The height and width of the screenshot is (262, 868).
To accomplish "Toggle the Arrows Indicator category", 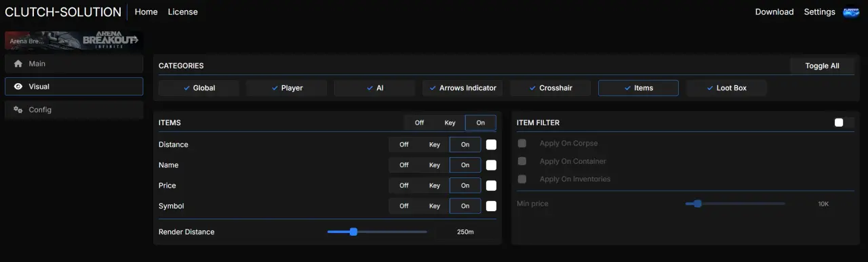I will [x=462, y=88].
